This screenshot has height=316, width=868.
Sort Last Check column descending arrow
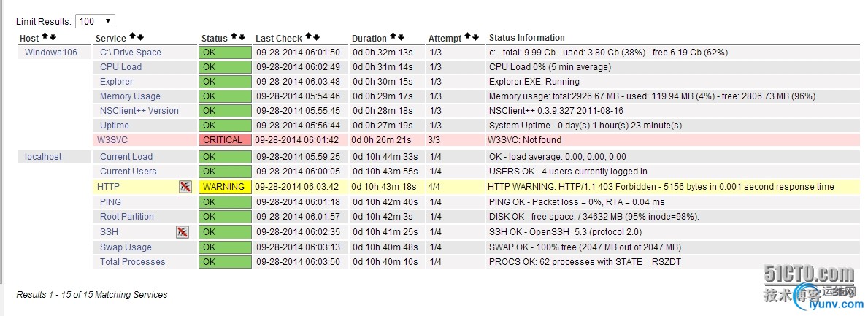[x=317, y=37]
